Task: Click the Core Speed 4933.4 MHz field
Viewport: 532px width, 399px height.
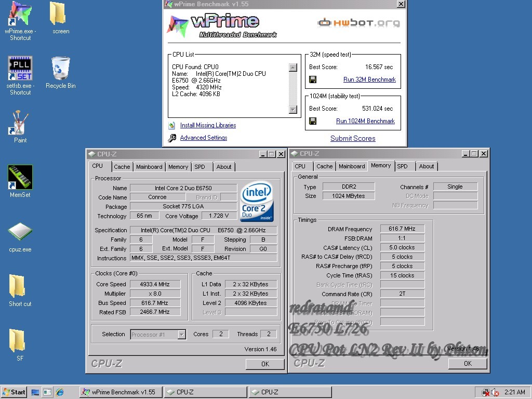Action: tap(155, 284)
